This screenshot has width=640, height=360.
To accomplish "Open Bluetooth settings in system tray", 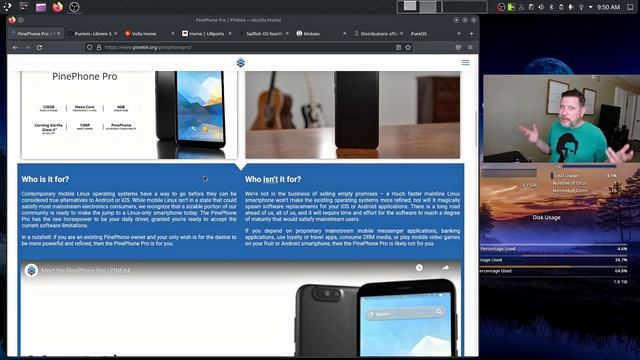I will [551, 7].
